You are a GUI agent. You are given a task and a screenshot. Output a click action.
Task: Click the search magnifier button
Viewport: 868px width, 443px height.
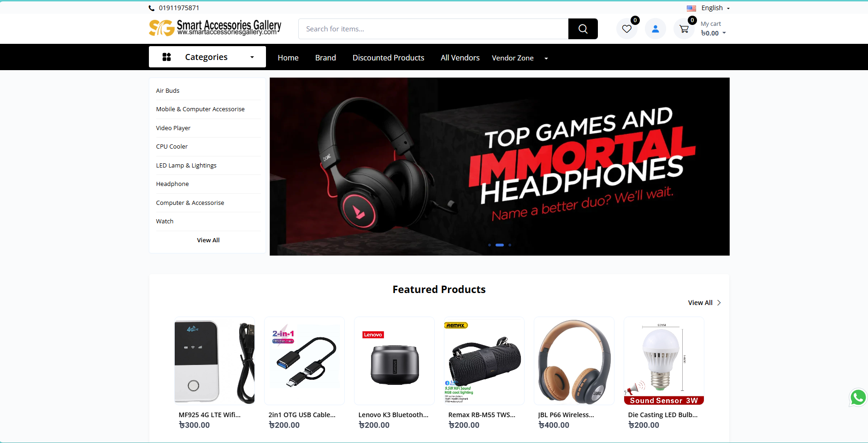click(583, 29)
